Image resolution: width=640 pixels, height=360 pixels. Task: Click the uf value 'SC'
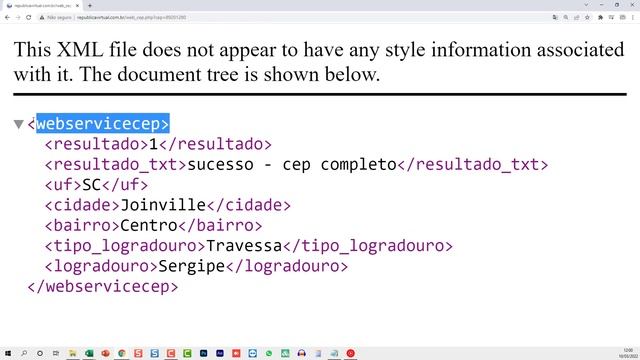coord(91,185)
